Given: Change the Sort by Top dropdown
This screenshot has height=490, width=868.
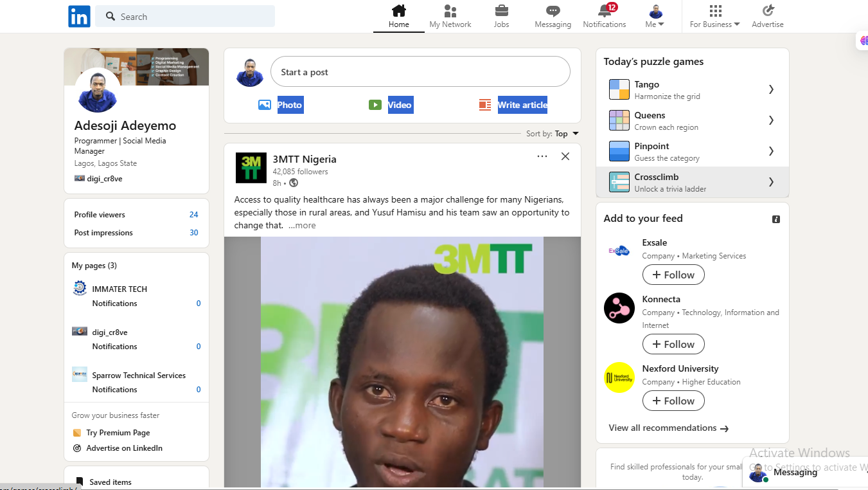Looking at the screenshot, I should (567, 134).
